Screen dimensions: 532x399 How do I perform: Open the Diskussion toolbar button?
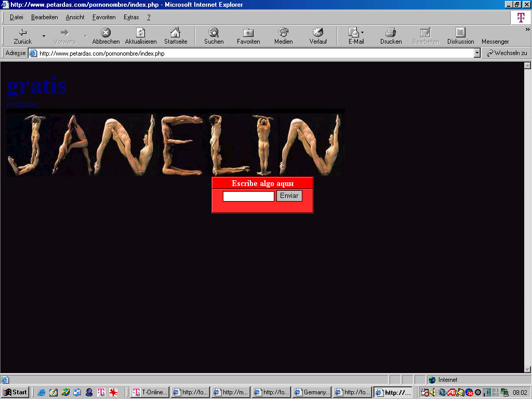coord(460,33)
